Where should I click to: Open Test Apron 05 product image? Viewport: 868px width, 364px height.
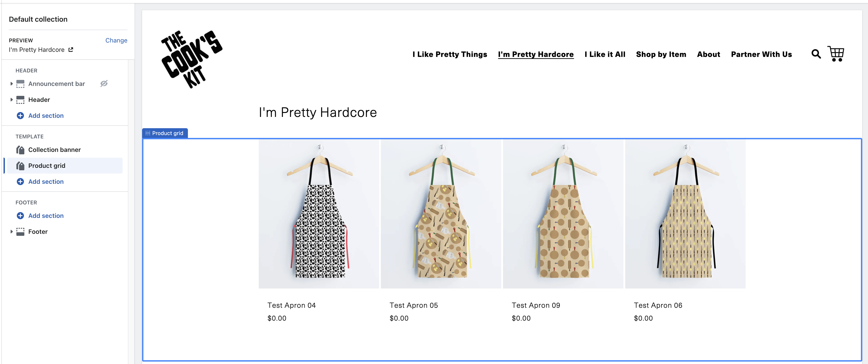(441, 214)
